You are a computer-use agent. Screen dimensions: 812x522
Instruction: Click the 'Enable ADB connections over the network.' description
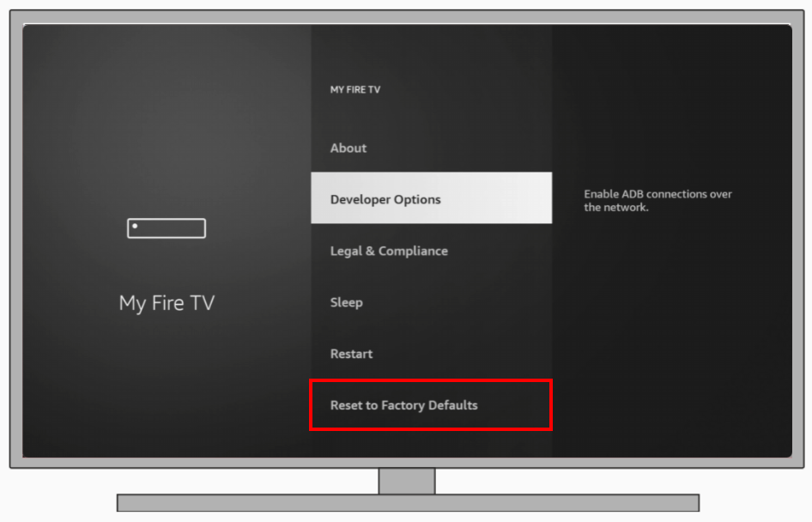coord(657,200)
